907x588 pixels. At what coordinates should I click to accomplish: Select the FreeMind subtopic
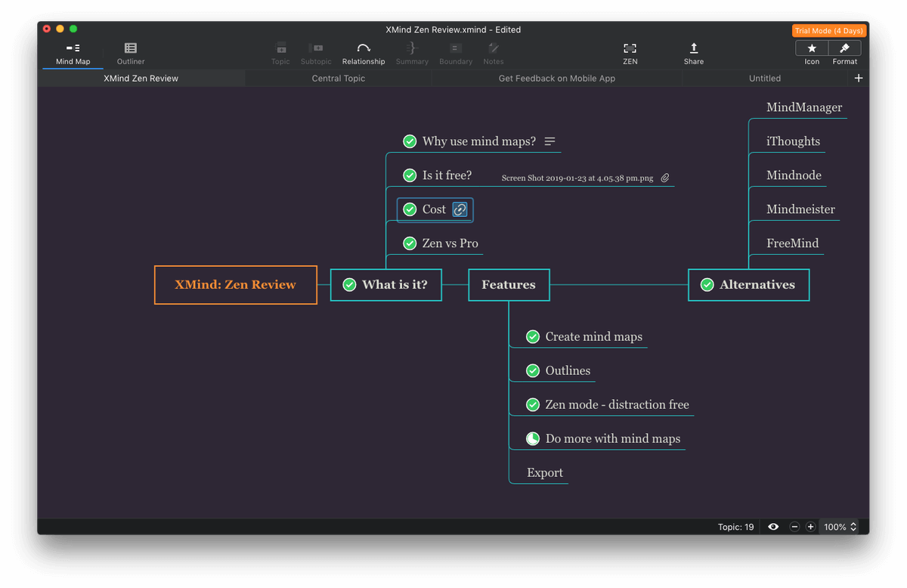click(x=792, y=243)
